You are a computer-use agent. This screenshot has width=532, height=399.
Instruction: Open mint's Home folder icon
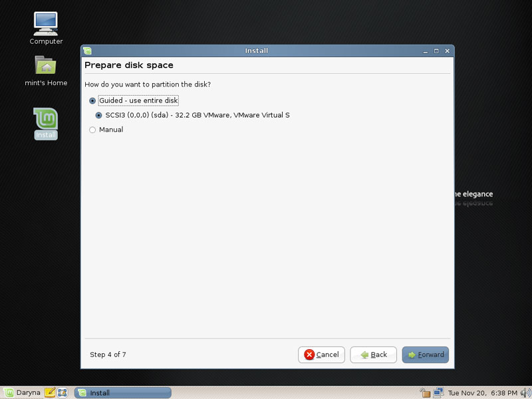coord(46,71)
